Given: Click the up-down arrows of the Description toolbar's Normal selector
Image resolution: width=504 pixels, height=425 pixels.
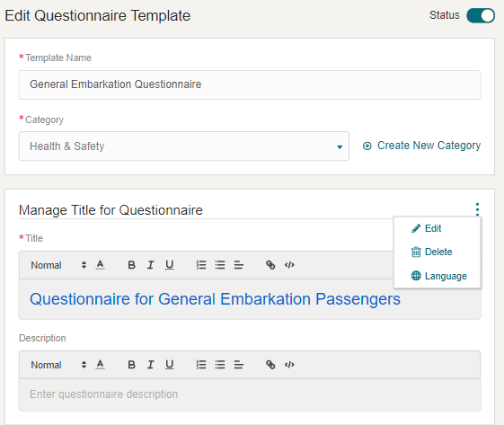Looking at the screenshot, I should 84,365.
